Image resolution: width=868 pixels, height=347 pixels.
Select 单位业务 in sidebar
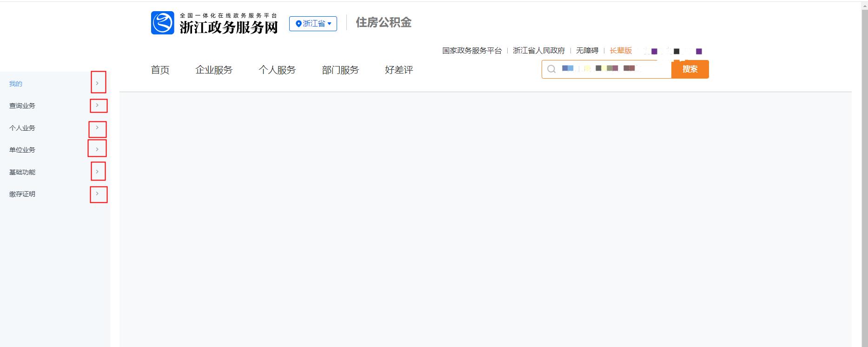pyautogui.click(x=22, y=150)
